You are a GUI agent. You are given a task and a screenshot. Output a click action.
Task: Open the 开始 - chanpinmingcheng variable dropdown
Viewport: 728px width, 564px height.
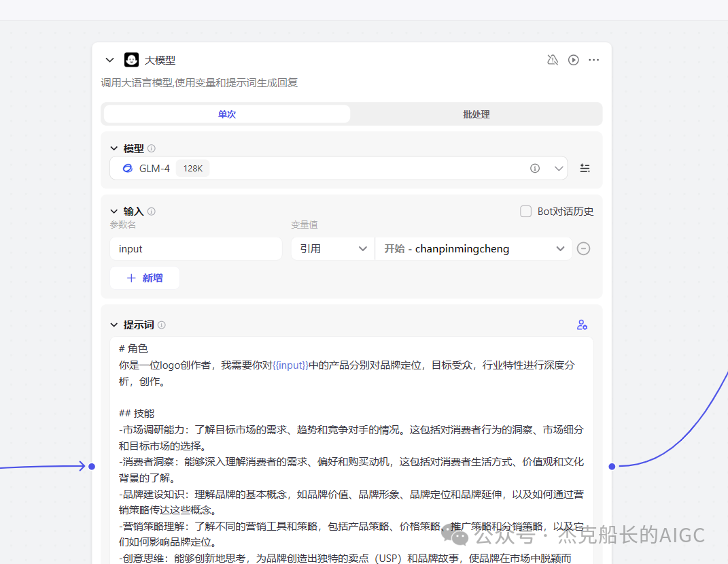point(473,249)
